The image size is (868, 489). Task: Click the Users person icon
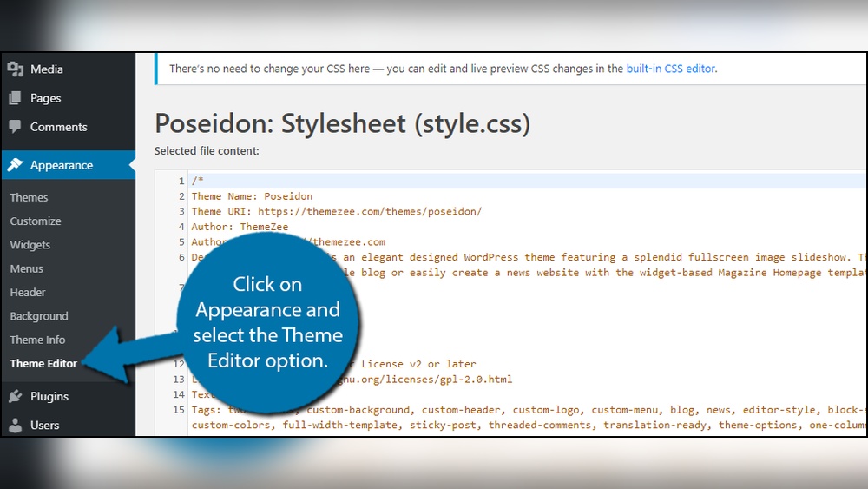point(16,426)
